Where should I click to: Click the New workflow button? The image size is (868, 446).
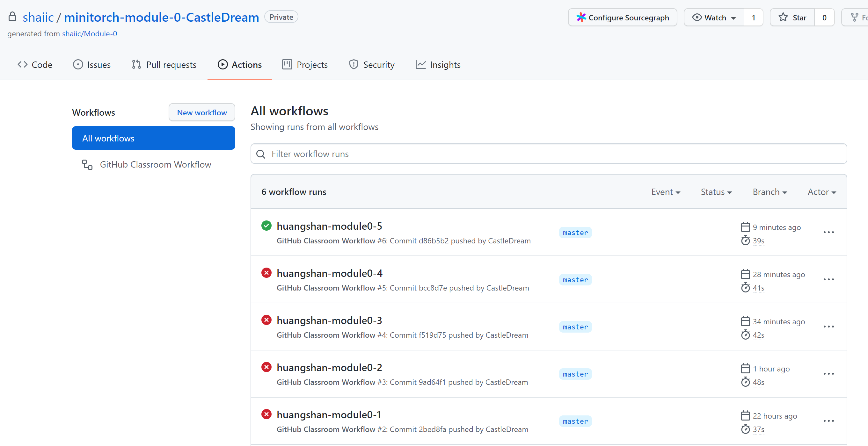click(201, 112)
